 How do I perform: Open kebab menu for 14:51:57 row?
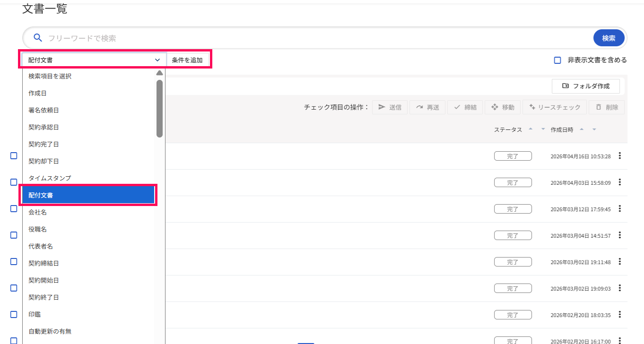pos(620,235)
